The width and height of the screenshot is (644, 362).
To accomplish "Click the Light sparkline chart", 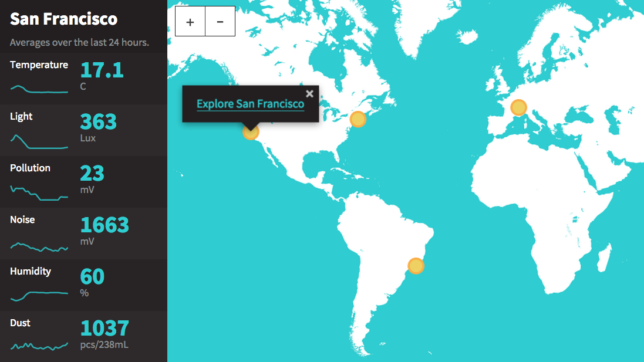I will 39,141.
